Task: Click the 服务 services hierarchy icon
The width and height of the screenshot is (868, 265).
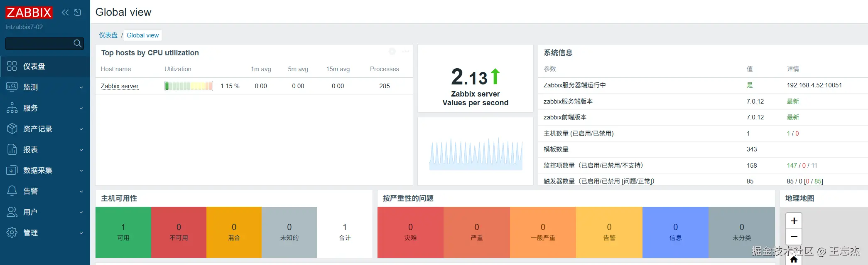Action: coord(12,108)
